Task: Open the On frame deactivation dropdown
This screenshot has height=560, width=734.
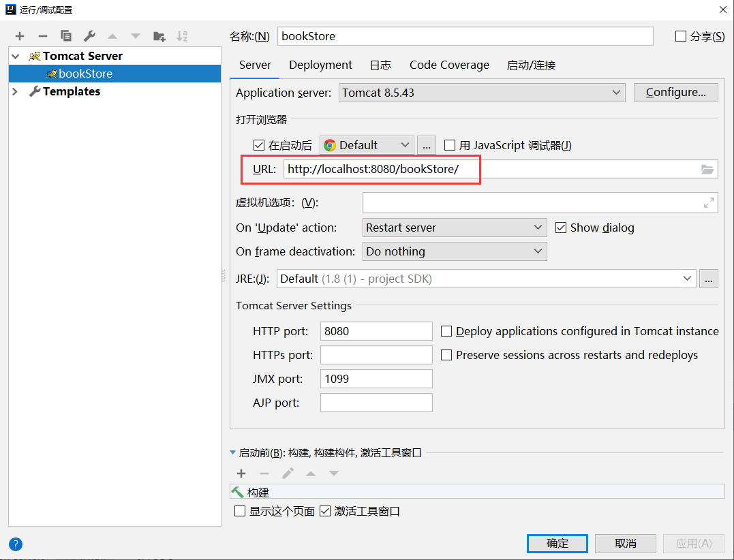Action: click(455, 251)
